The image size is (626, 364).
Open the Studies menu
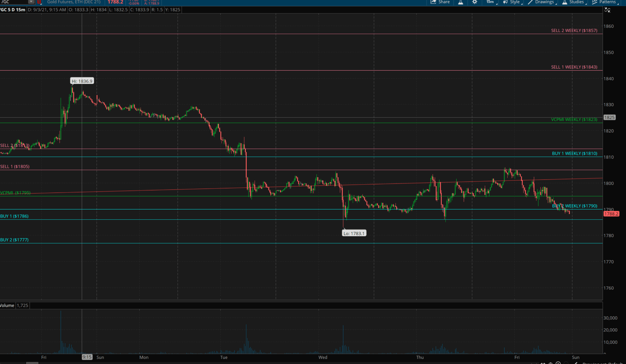(x=574, y=2)
